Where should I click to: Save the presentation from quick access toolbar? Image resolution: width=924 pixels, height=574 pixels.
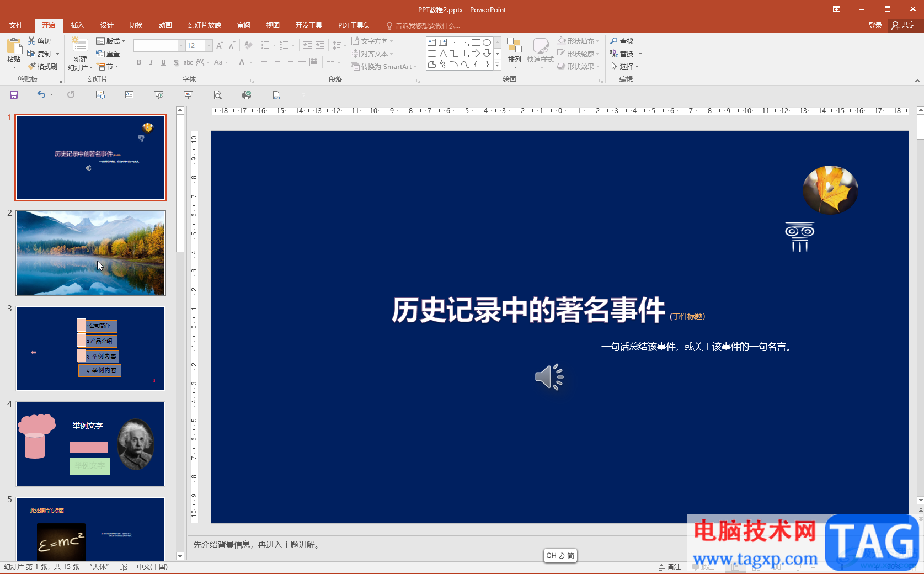tap(14, 95)
